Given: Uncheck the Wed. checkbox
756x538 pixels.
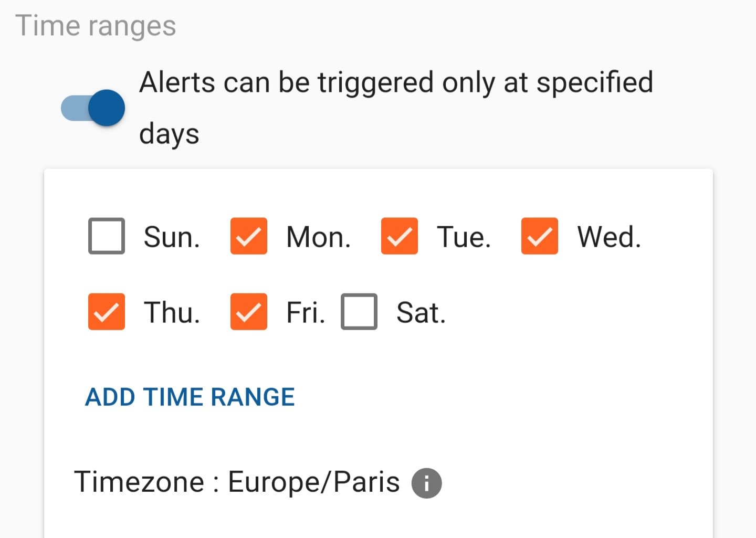Looking at the screenshot, I should pos(540,236).
